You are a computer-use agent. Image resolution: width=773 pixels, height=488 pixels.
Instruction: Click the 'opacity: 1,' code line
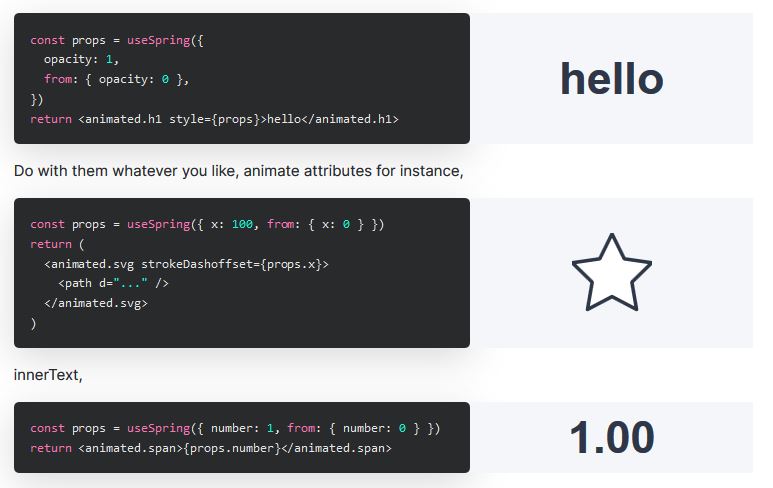pyautogui.click(x=81, y=59)
